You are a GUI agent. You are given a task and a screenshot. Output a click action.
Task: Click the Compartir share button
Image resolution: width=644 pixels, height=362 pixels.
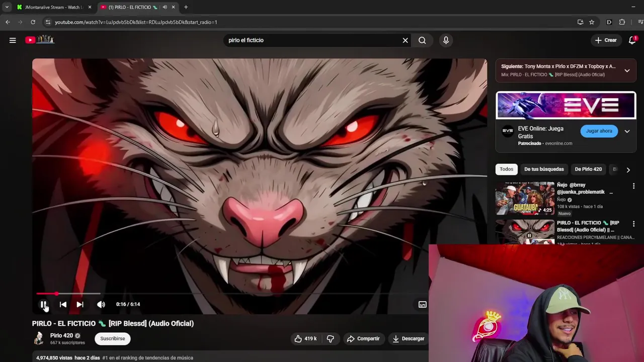coord(363,338)
